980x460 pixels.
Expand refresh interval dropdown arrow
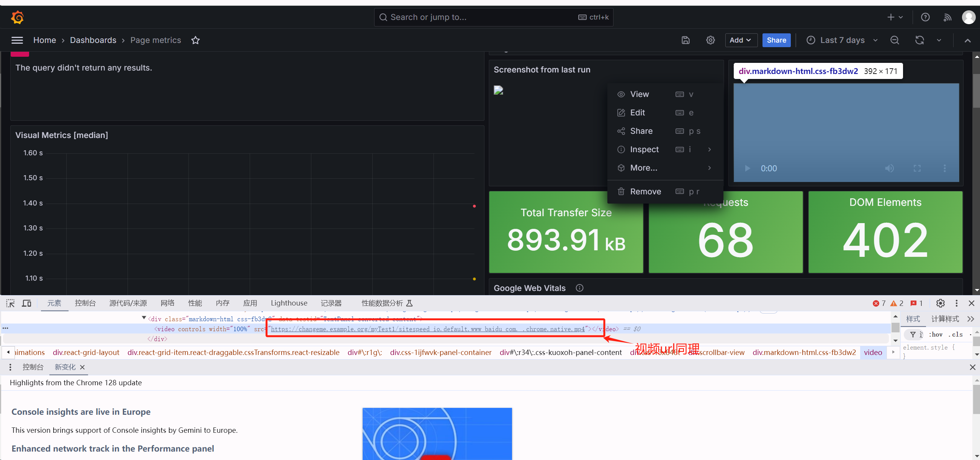click(939, 40)
